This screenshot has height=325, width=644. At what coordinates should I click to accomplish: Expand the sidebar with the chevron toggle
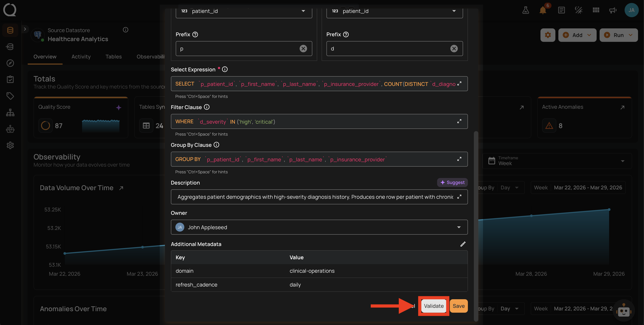[25, 29]
